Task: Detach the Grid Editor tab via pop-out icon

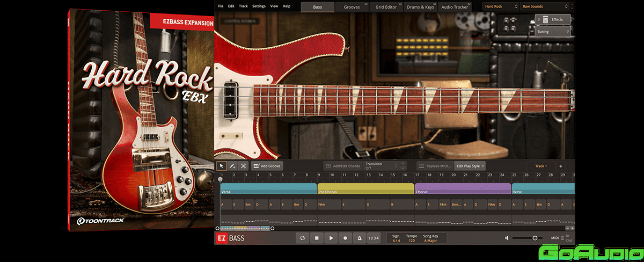Action: tap(399, 4)
